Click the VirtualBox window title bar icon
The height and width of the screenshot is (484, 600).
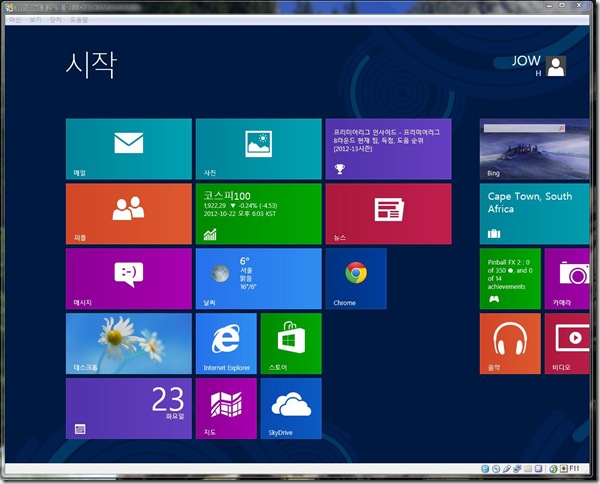(10, 7)
